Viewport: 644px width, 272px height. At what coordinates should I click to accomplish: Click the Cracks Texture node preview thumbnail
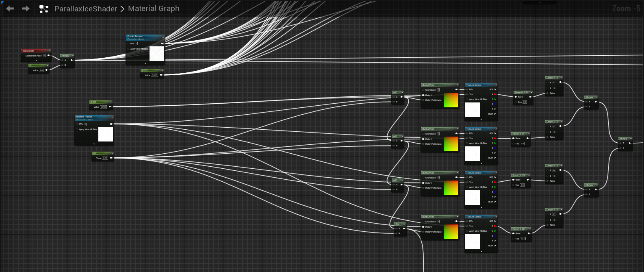[157, 54]
